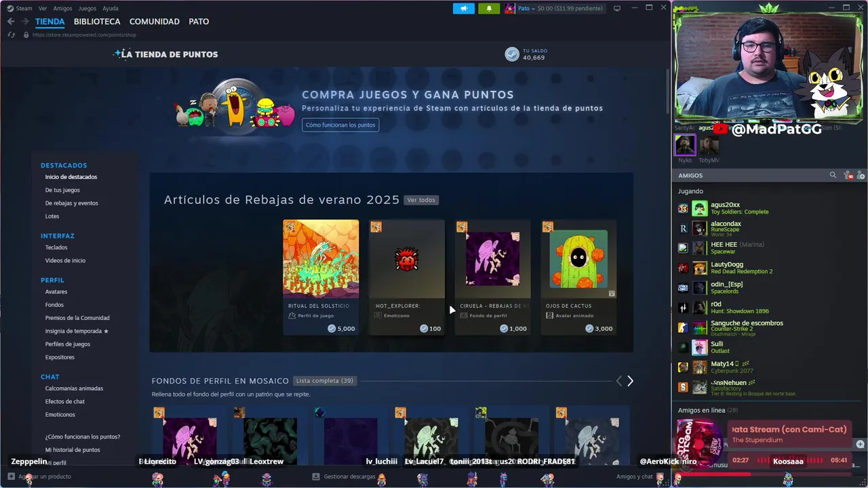Select friend HEE HEE (Marina)
Viewport: 868px width, 488px height.
[x=770, y=247]
